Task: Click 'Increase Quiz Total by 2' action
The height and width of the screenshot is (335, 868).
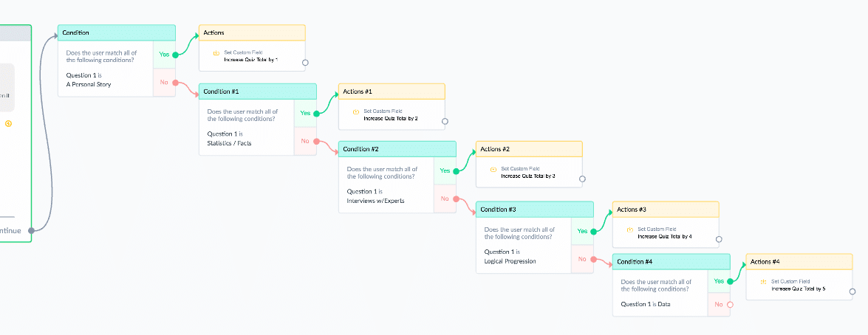Action: (x=391, y=118)
